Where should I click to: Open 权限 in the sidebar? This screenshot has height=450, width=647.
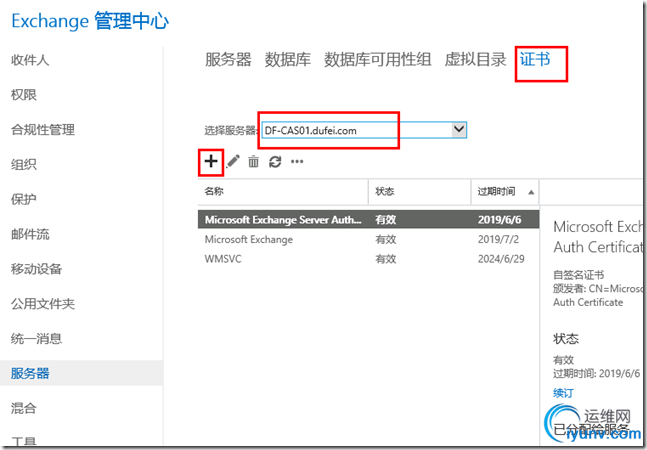point(24,95)
